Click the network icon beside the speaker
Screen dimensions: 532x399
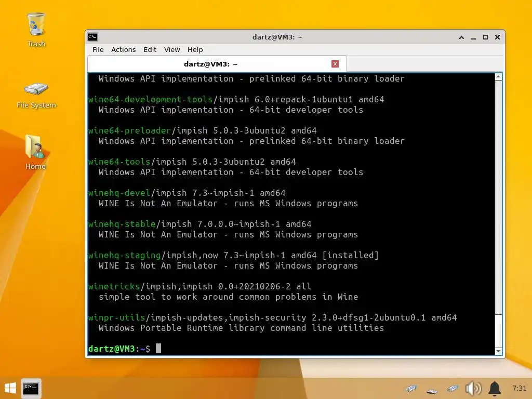coord(453,388)
